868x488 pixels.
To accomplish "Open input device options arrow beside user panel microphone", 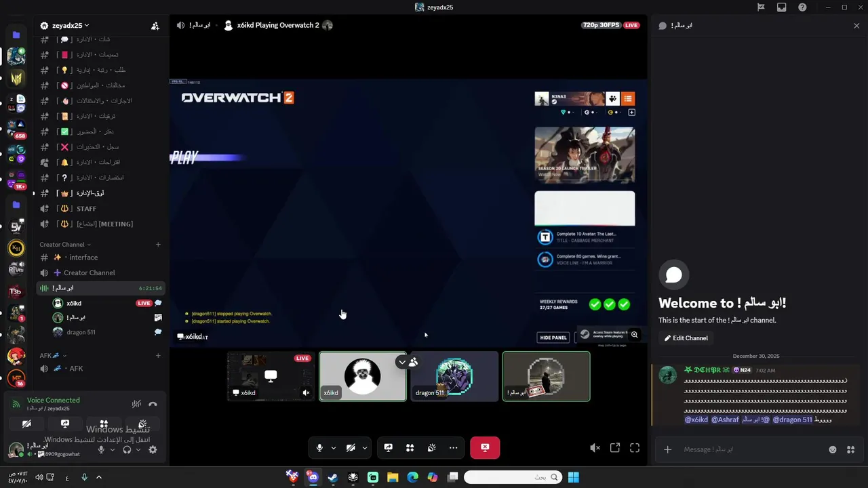I will (x=112, y=449).
